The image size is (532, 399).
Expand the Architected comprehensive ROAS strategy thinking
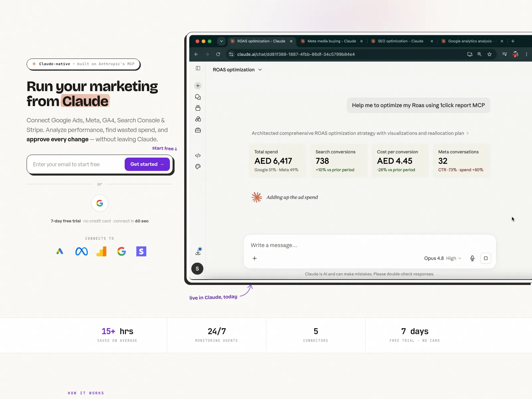[360, 133]
